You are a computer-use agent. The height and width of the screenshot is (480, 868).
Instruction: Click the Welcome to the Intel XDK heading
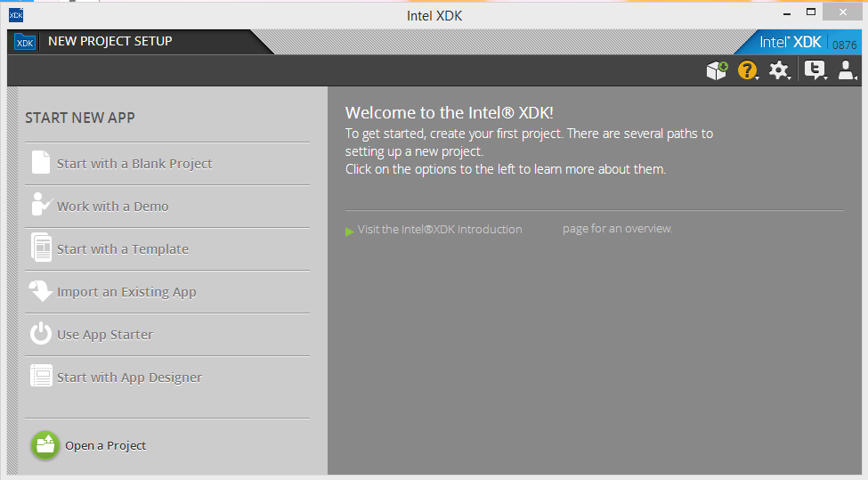[x=450, y=112]
